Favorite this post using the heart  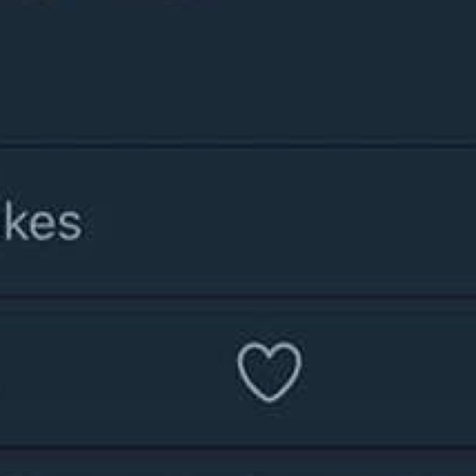[x=269, y=372]
